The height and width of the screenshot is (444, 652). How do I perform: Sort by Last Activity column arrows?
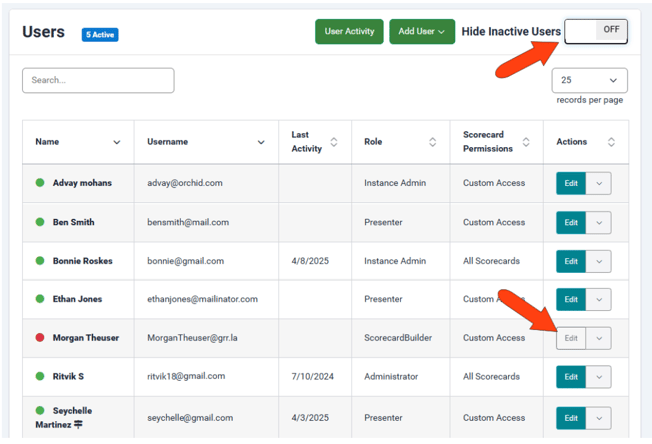[334, 142]
